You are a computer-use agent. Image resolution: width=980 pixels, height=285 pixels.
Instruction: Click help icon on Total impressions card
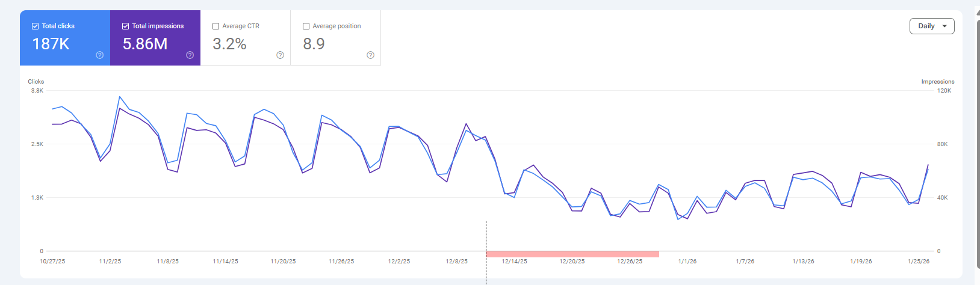tap(190, 55)
